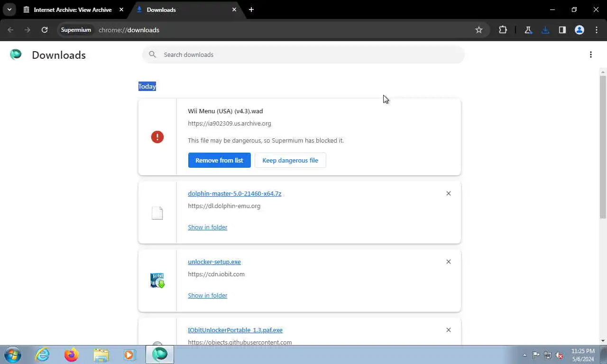Switch to the Internet Archive tab
This screenshot has height=364, width=607.
pos(73,9)
